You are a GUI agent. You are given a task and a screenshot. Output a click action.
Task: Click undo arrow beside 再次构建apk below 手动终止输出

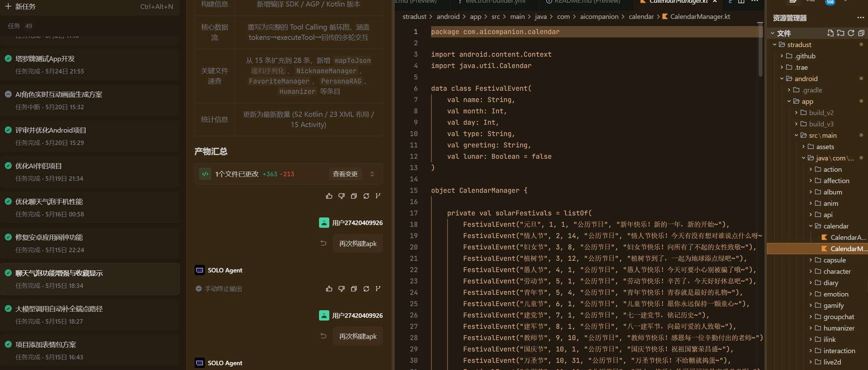pos(323,336)
